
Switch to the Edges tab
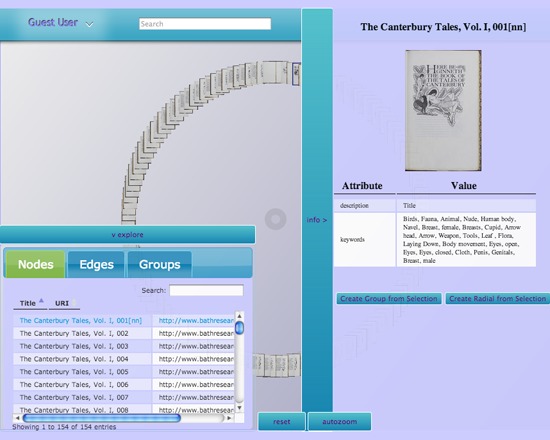point(96,264)
